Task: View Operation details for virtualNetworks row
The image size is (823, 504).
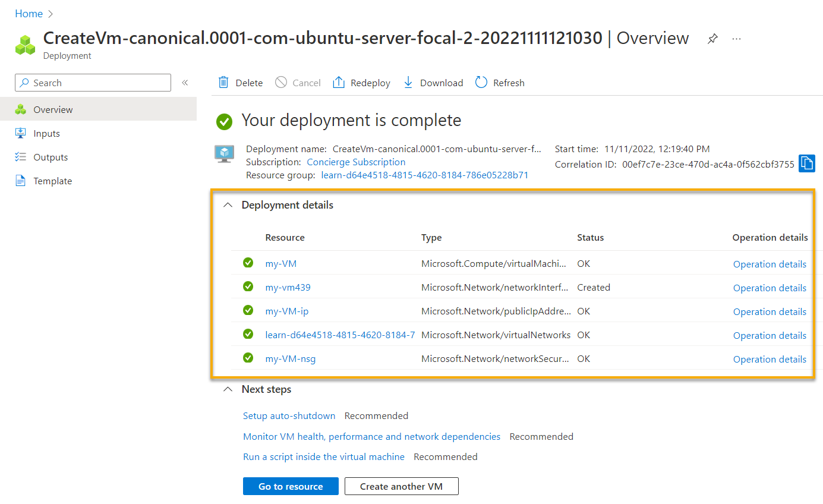Action: [770, 335]
